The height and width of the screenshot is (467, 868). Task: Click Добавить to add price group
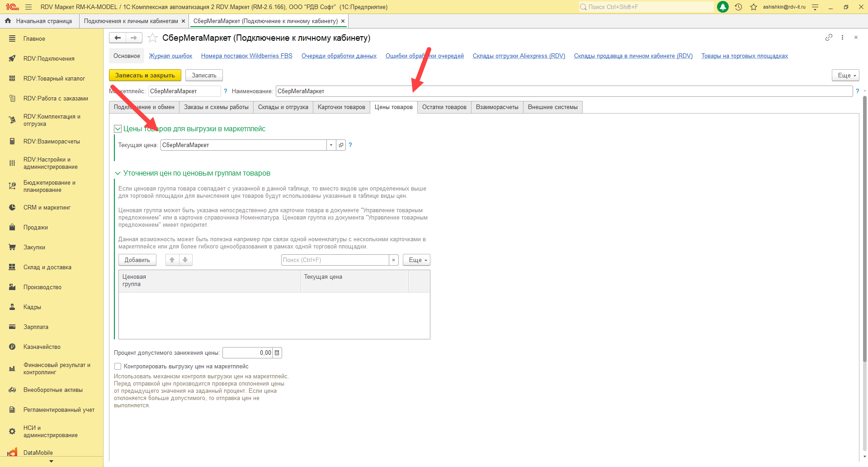pos(137,260)
